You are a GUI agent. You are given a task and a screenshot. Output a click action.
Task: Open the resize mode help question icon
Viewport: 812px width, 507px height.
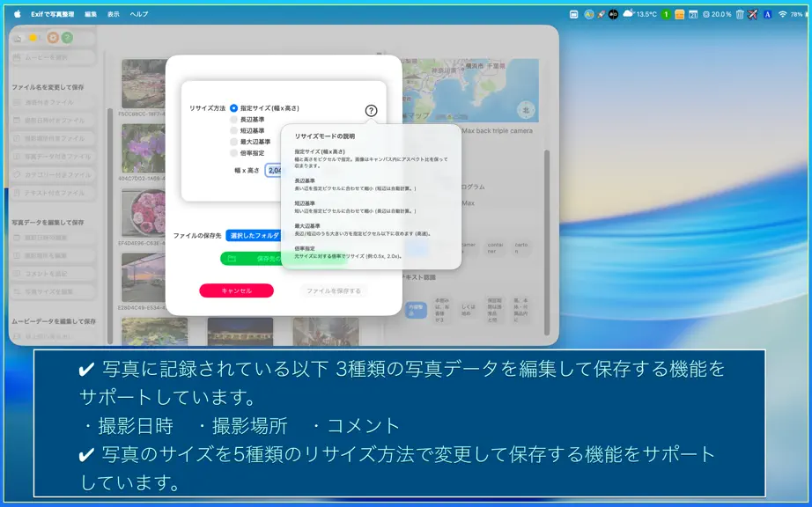371,110
